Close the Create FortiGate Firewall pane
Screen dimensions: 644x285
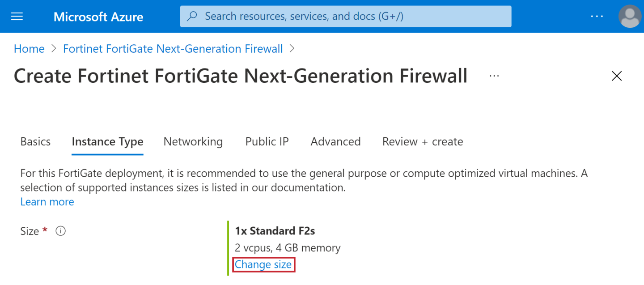point(617,76)
